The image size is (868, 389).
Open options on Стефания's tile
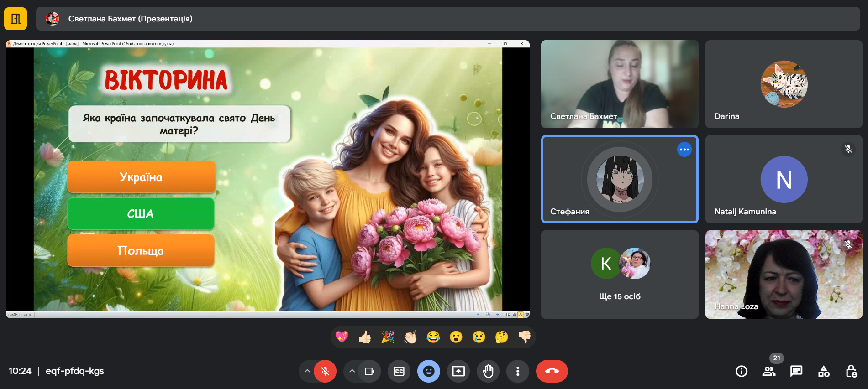click(x=684, y=150)
